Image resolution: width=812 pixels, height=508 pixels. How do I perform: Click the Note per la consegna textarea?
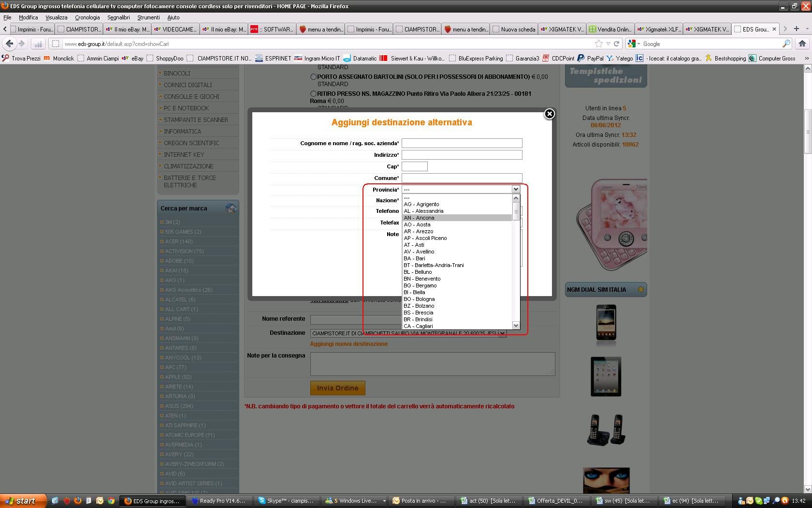tap(433, 364)
